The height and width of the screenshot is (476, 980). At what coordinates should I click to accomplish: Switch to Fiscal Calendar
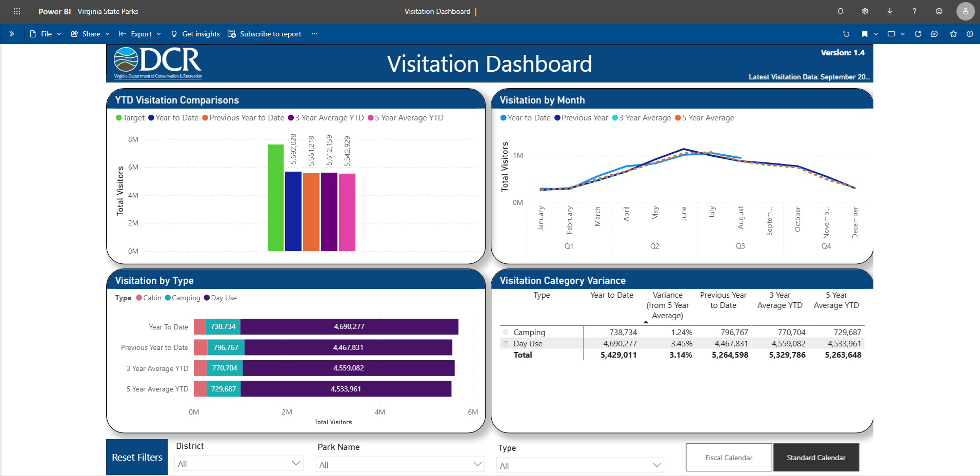(729, 458)
